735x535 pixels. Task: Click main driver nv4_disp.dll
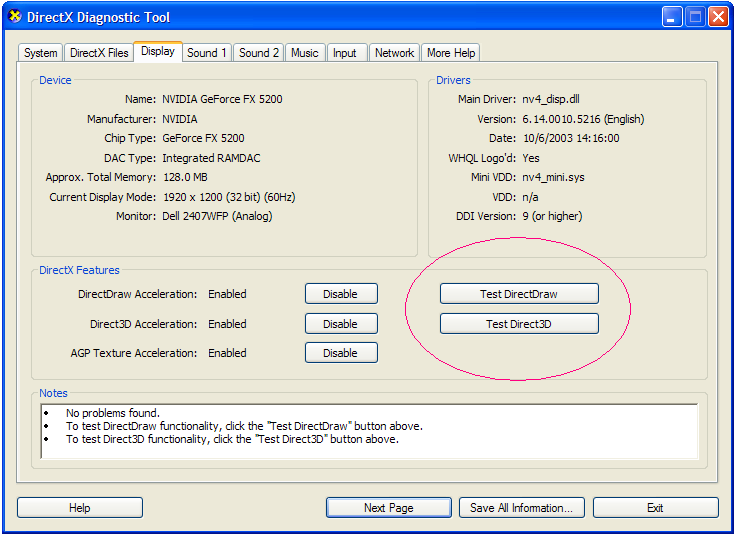point(551,99)
